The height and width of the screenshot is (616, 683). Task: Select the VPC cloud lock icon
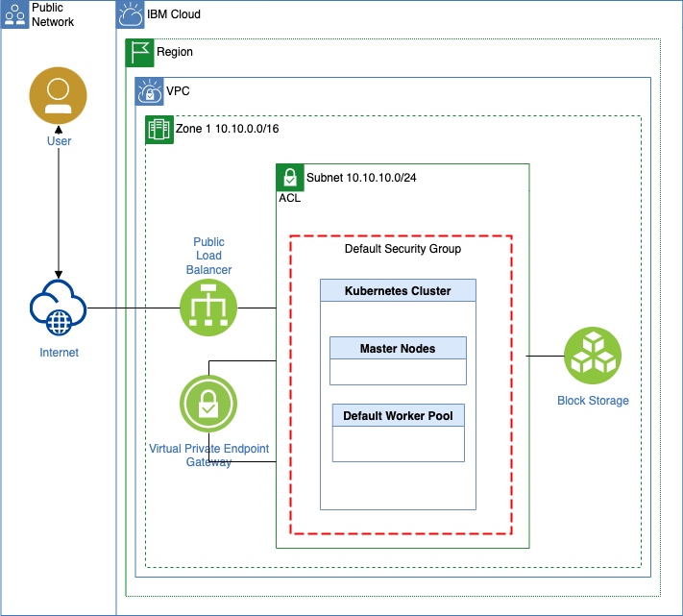[x=149, y=91]
